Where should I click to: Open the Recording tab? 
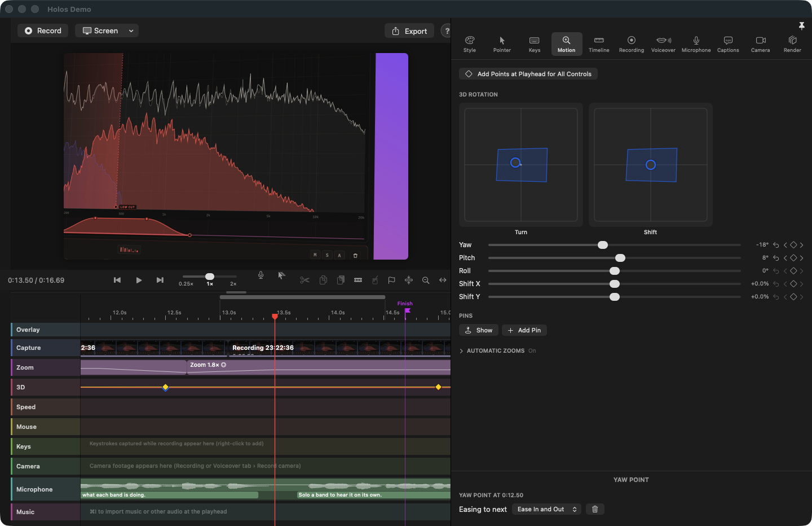click(632, 44)
